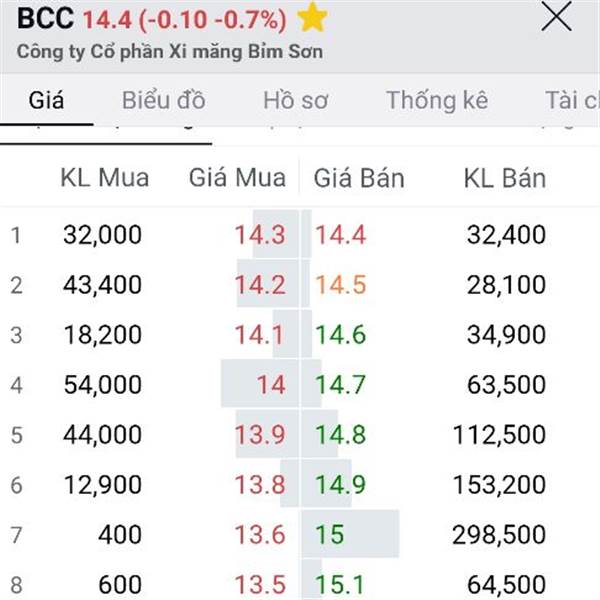The width and height of the screenshot is (600, 600).
Task: Select the Thống kê tab
Action: (437, 100)
